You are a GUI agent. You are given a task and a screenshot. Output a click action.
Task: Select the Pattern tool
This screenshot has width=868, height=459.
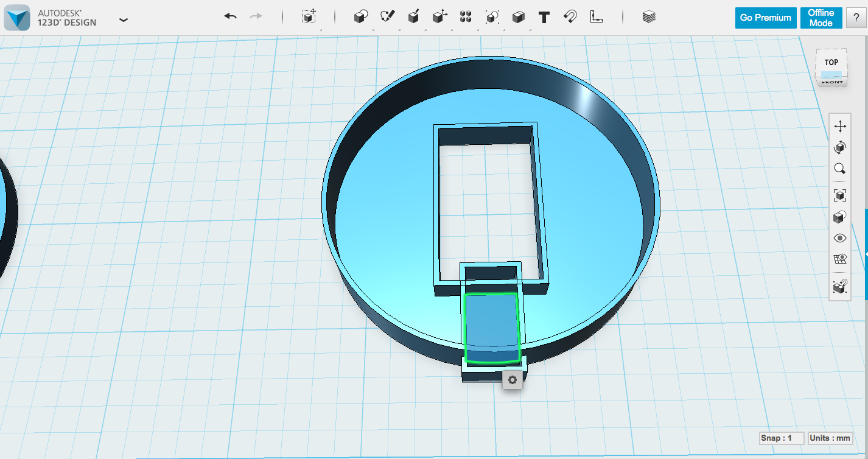click(464, 17)
